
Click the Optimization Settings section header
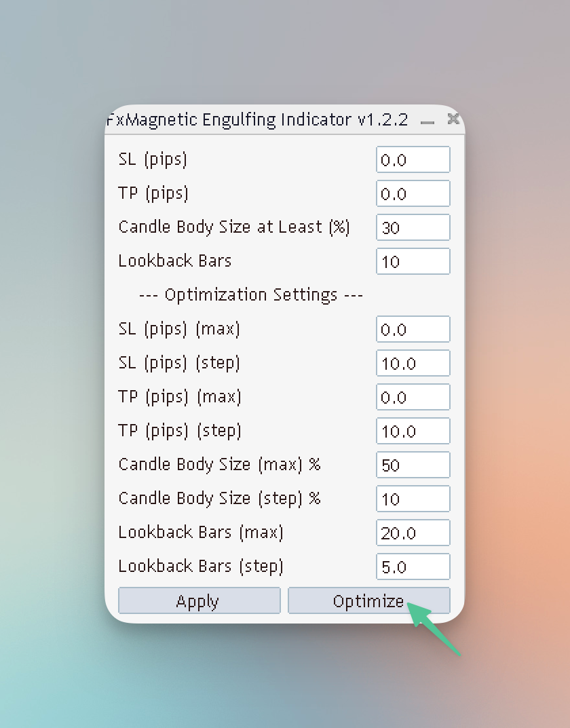[251, 295]
